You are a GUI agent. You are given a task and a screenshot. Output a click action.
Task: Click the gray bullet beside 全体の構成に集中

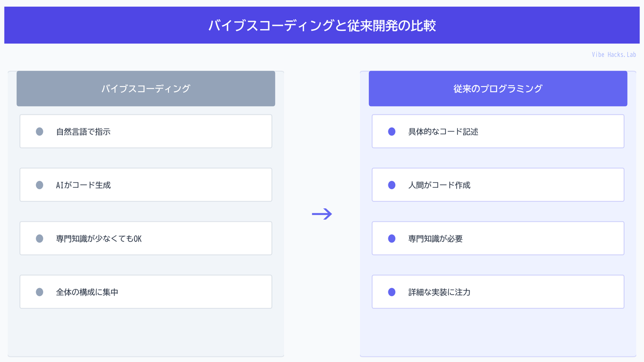tap(40, 292)
